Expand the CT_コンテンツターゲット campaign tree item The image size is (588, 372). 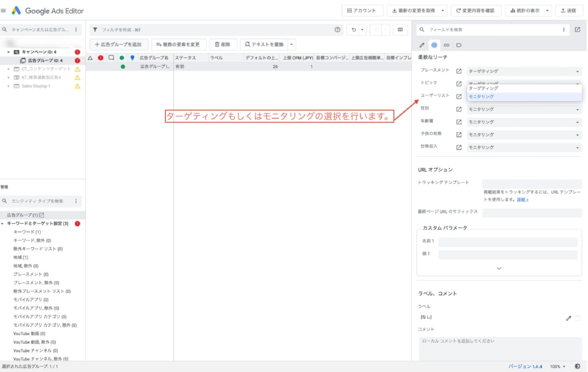tap(8, 69)
